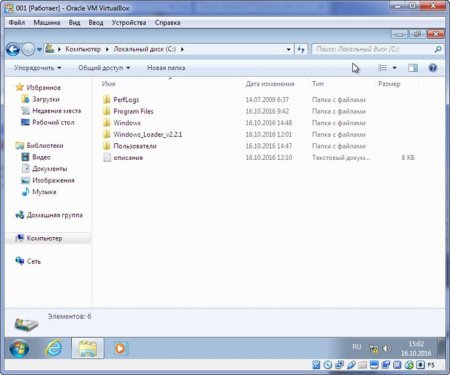Viewport: 450px width, 375px height.
Task: Open the Вид menu
Action: (x=74, y=23)
